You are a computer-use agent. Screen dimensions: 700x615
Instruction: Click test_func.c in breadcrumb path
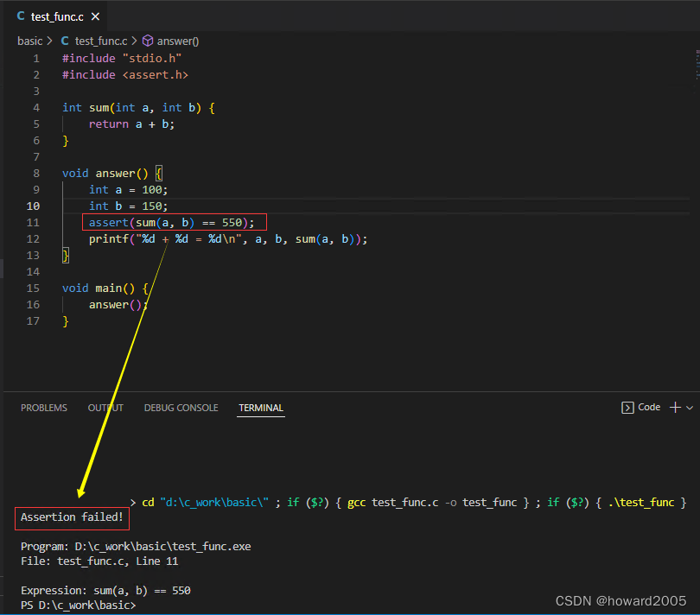click(101, 41)
